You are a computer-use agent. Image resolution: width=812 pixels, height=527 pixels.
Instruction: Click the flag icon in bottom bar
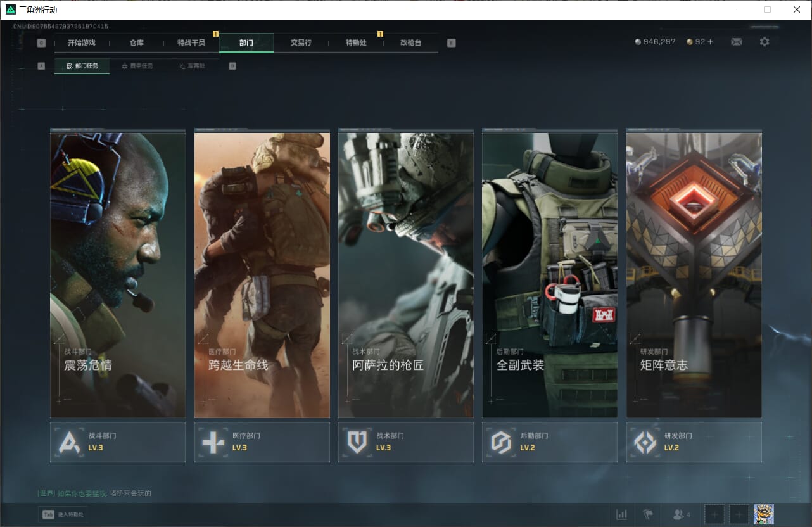[x=648, y=514]
